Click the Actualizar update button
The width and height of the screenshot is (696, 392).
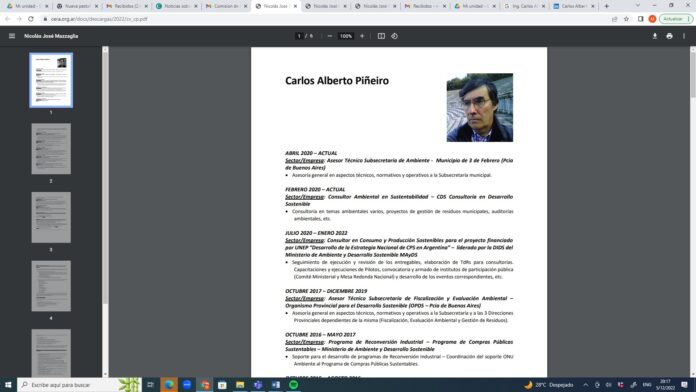(675, 19)
